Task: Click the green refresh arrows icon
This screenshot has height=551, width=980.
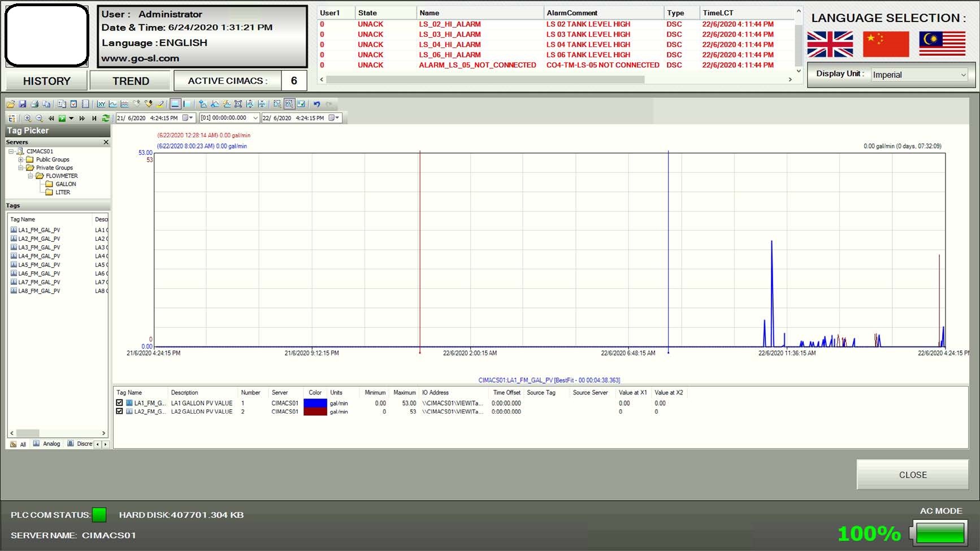Action: coord(106,118)
